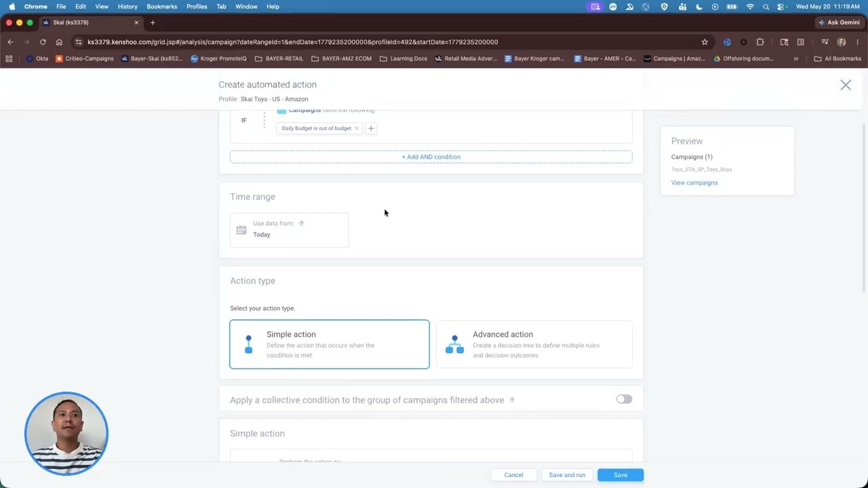868x488 pixels.
Task: Open a new Chrome tab
Action: pos(153,22)
